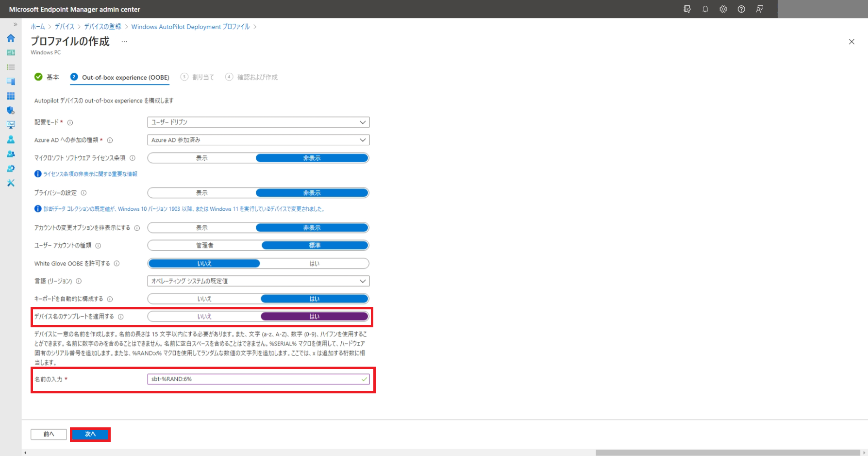868x456 pixels.
Task: Navigate to ホーム breadcrumb
Action: [38, 27]
